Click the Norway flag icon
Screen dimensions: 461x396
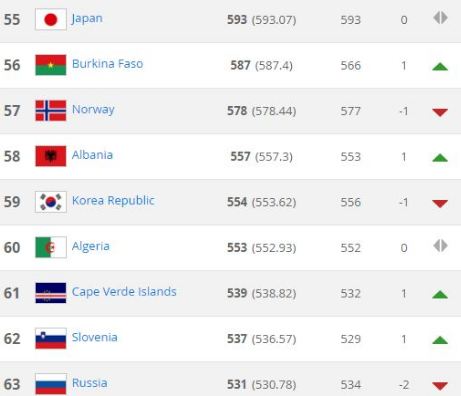pos(51,110)
